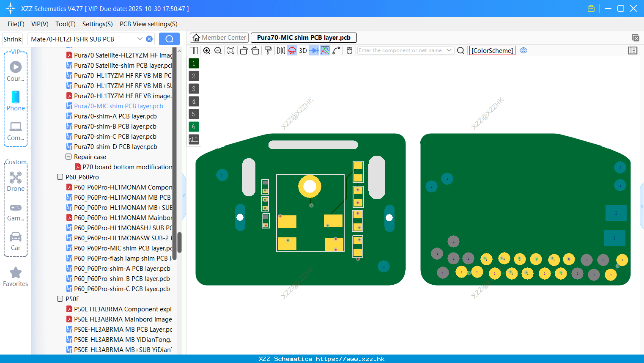Switch to 3D view
The width and height of the screenshot is (644, 363).
click(303, 50)
